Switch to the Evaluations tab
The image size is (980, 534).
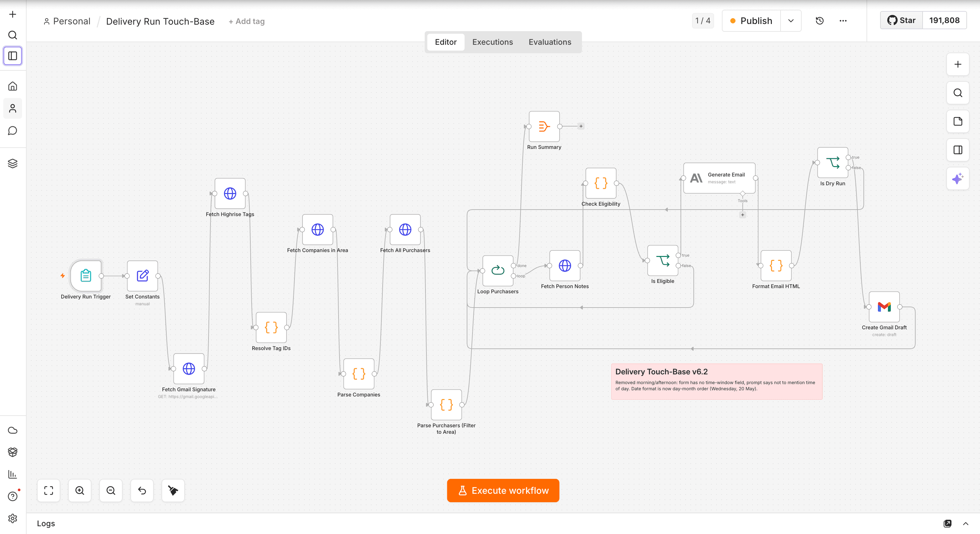(550, 42)
